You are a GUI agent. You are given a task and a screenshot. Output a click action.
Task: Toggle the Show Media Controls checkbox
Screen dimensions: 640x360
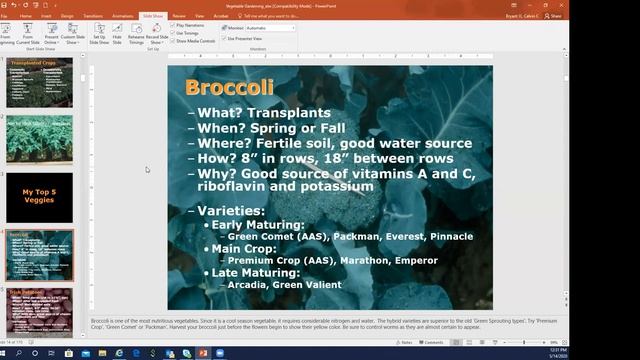pyautogui.click(x=173, y=41)
